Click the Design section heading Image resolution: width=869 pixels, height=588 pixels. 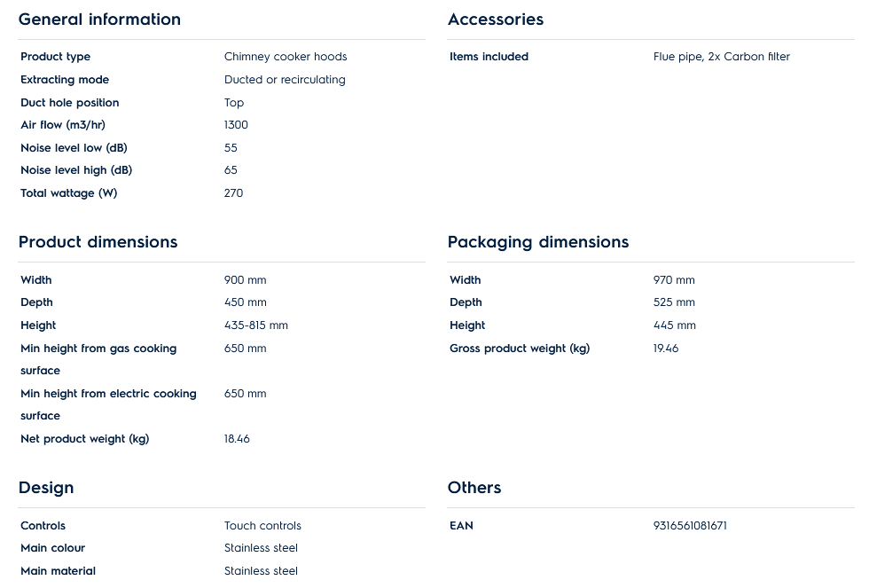point(46,488)
